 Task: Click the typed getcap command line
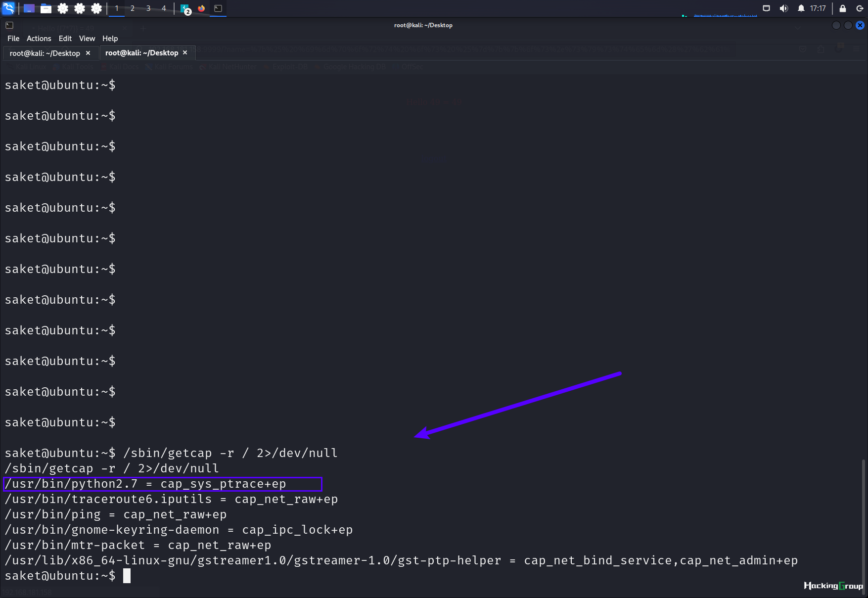230,453
